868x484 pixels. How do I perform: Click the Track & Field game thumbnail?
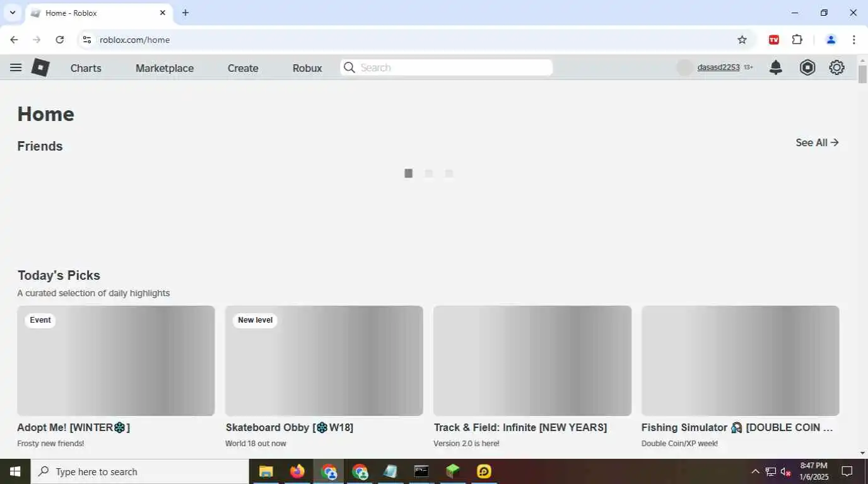pos(532,360)
